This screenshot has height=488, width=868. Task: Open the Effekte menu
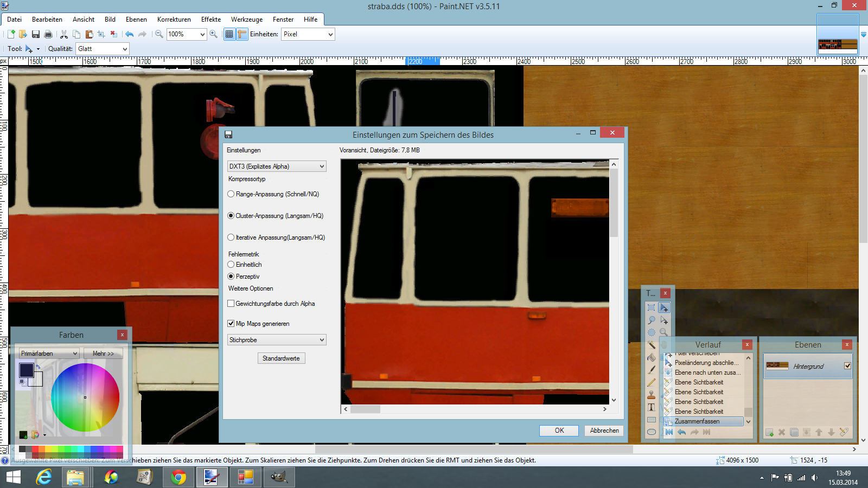(210, 20)
